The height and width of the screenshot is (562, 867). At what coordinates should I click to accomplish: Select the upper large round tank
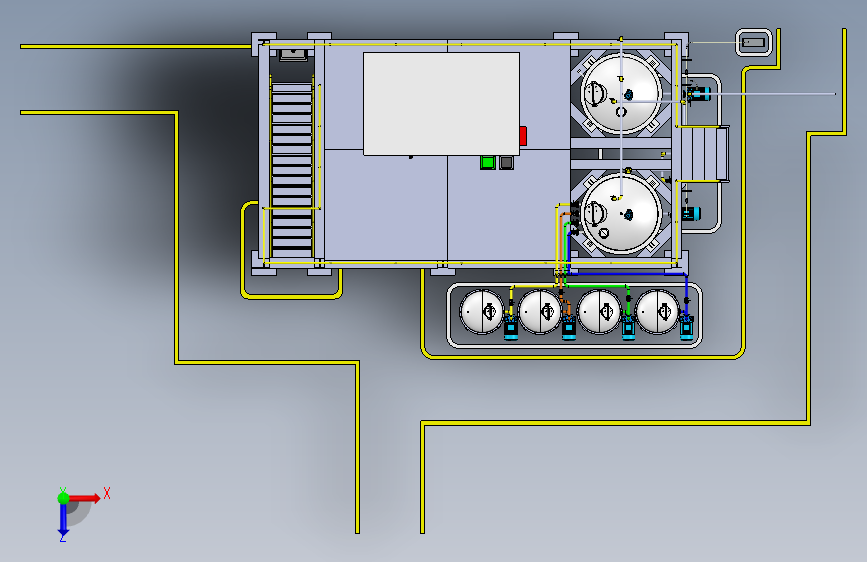click(621, 93)
